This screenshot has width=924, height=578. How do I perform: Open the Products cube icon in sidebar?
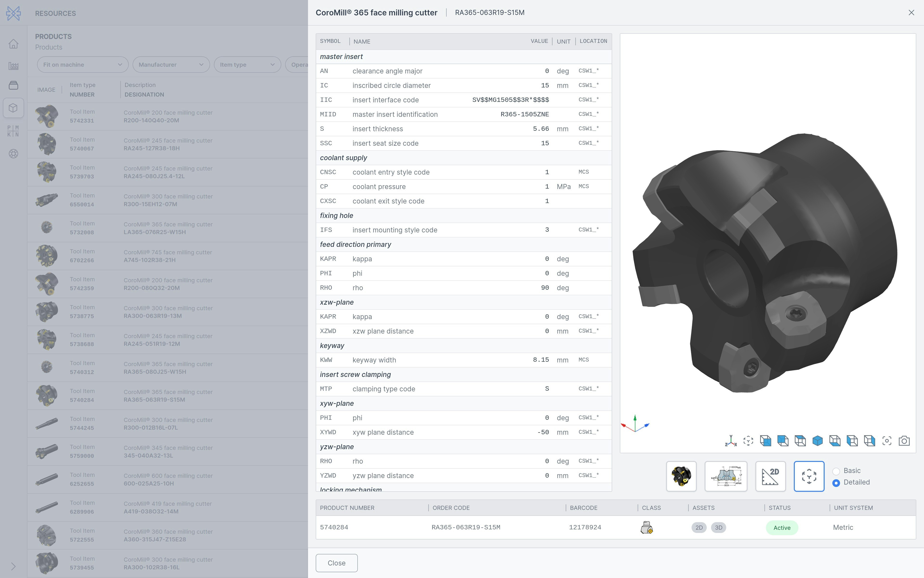click(13, 108)
